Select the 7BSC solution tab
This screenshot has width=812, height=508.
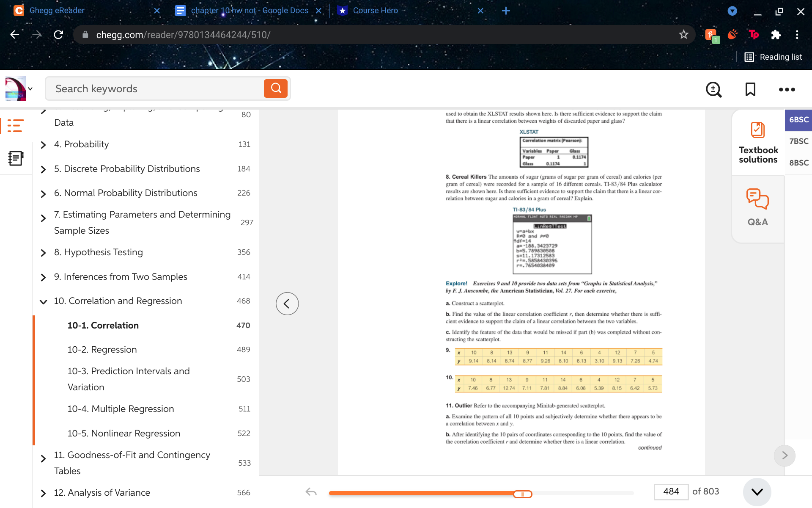point(798,141)
